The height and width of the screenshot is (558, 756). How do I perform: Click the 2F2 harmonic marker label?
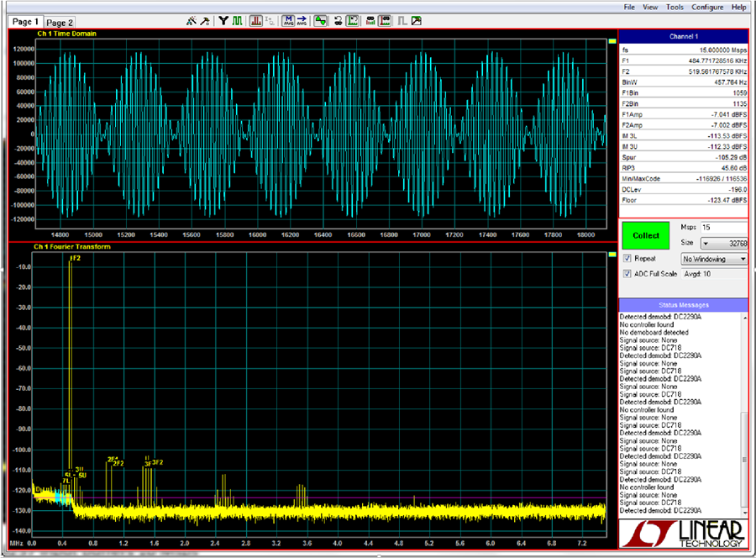coord(118,464)
